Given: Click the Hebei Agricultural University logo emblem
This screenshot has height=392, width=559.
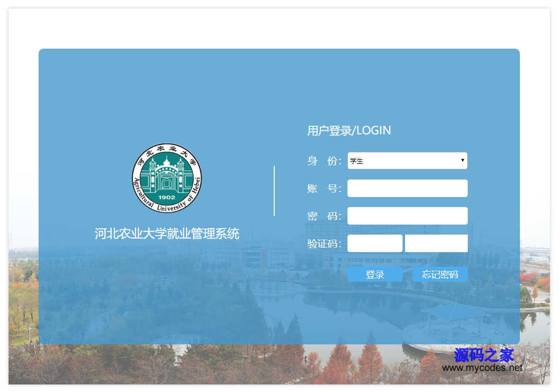Looking at the screenshot, I should coord(167,178).
